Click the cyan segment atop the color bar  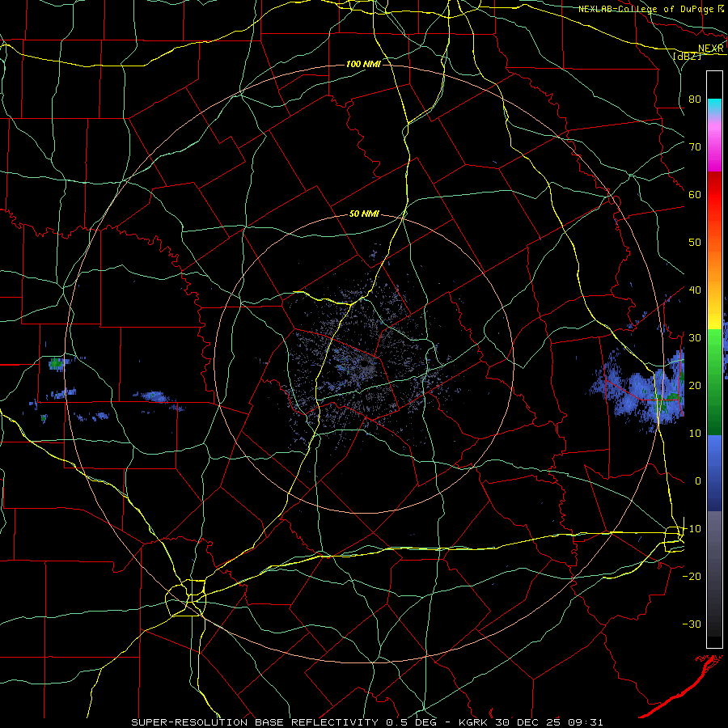714,106
